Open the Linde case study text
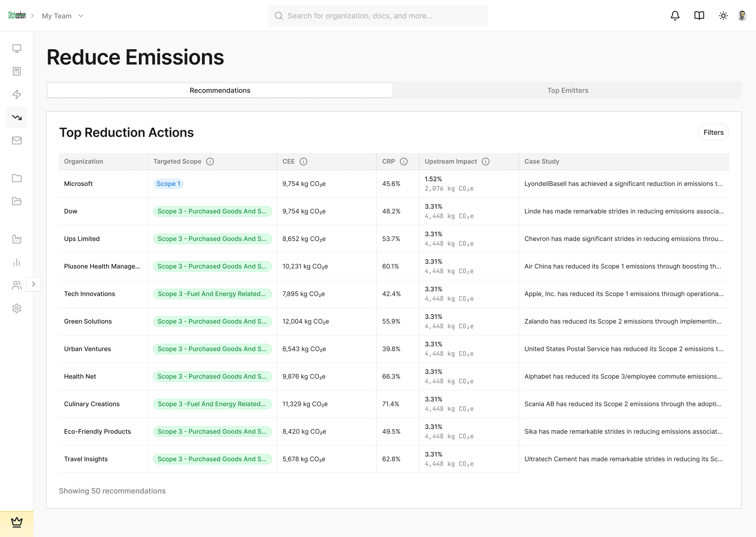The width and height of the screenshot is (756, 537). coord(624,211)
